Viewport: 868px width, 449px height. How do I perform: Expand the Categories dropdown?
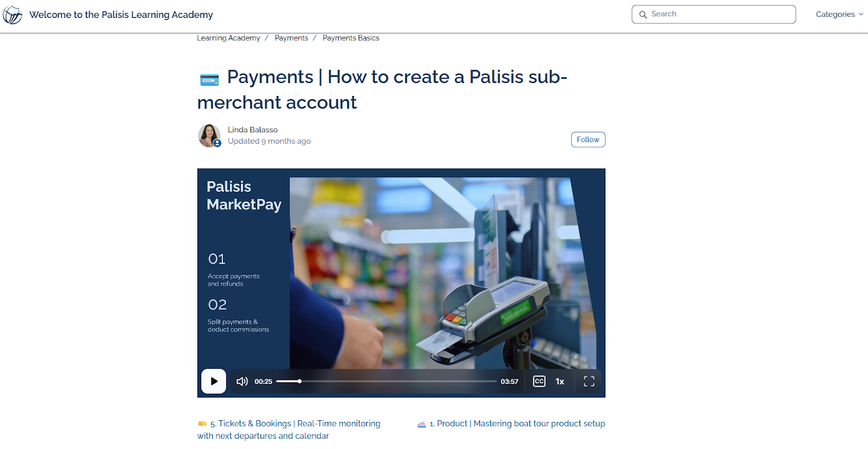coord(839,14)
